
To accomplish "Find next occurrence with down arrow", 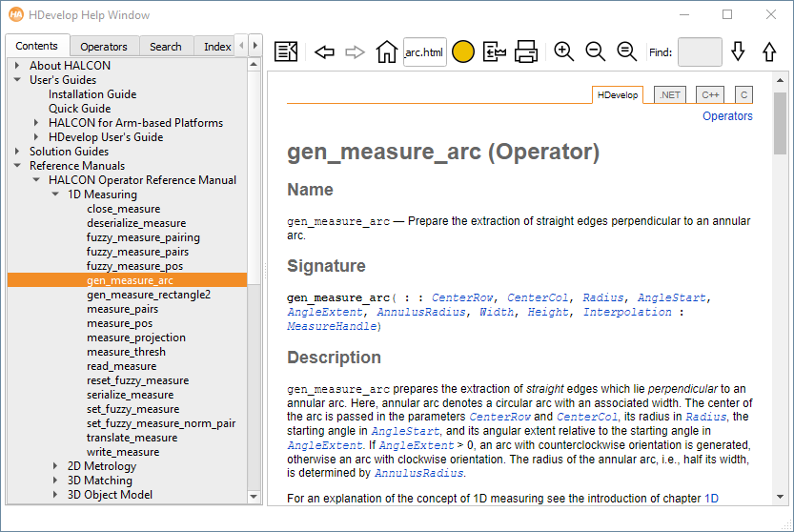I will point(738,51).
